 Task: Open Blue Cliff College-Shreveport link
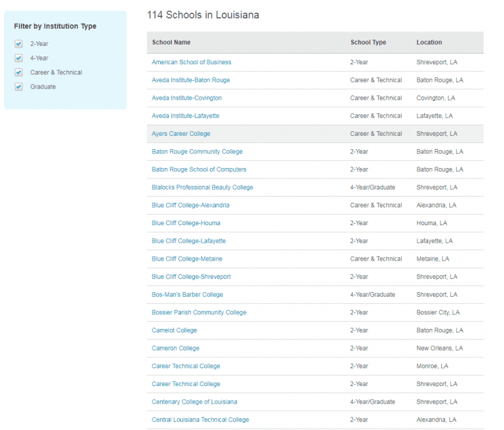coord(191,276)
